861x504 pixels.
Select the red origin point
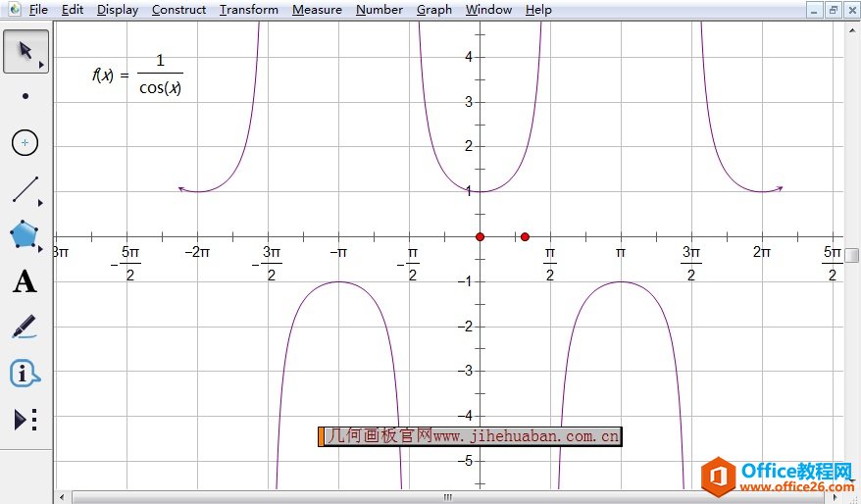pyautogui.click(x=480, y=237)
